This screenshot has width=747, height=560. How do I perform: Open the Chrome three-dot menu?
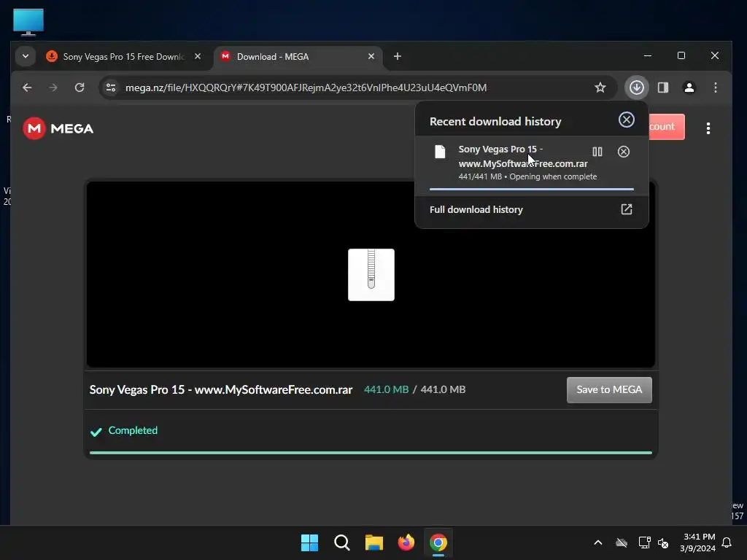tap(715, 87)
